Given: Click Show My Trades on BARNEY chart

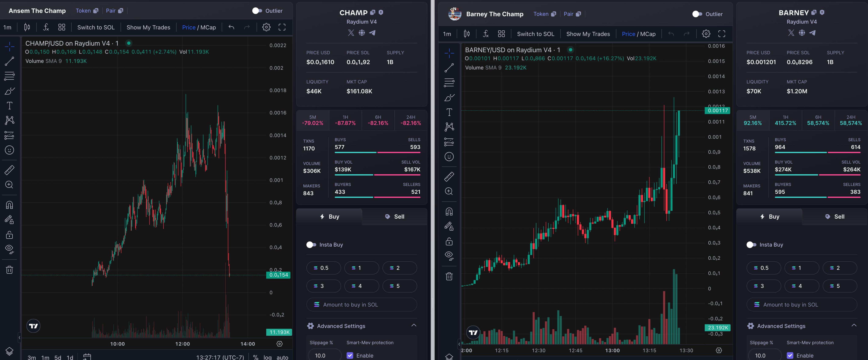Looking at the screenshot, I should [588, 34].
